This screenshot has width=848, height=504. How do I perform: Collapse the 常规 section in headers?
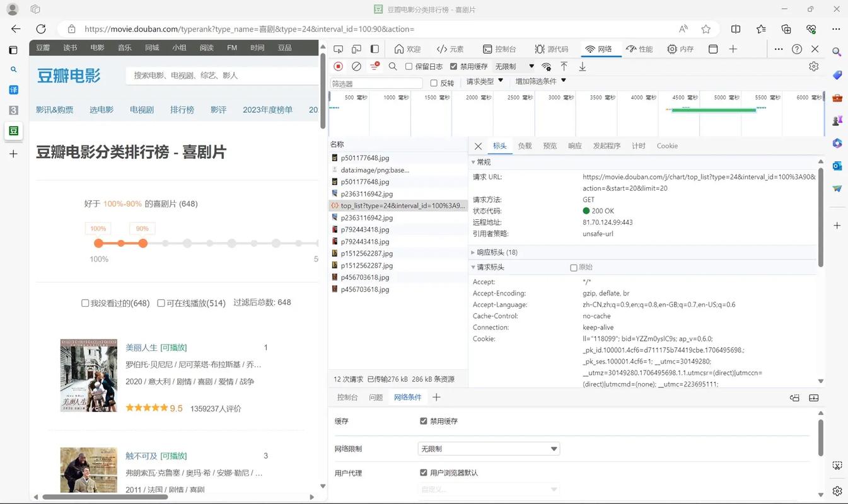pos(473,162)
